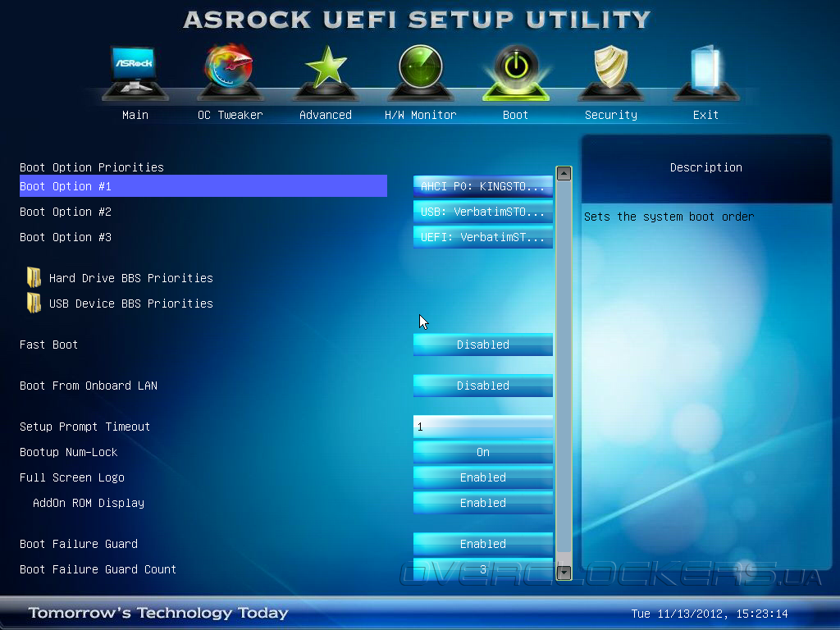Go to the Advanced tab label
Screen dimensions: 840x630
coord(326,115)
